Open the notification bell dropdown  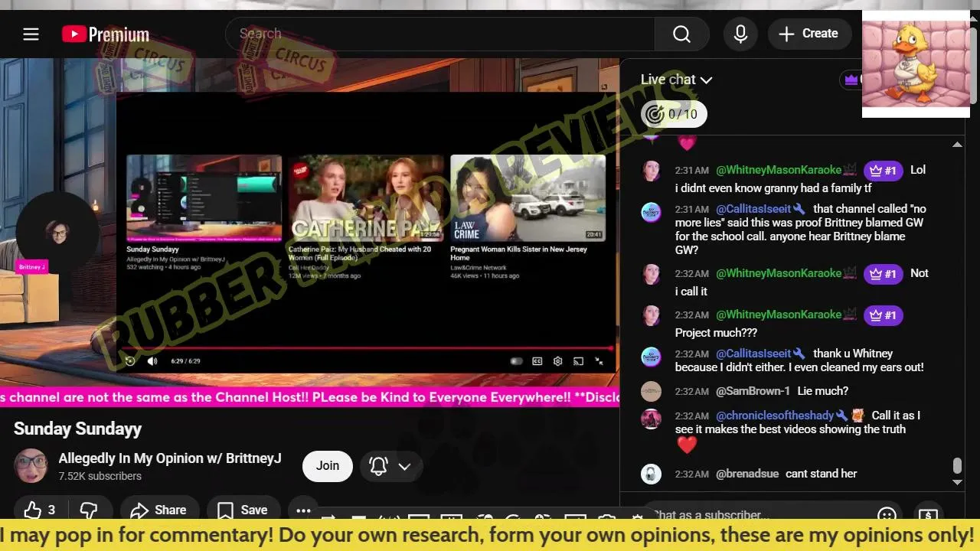click(391, 466)
